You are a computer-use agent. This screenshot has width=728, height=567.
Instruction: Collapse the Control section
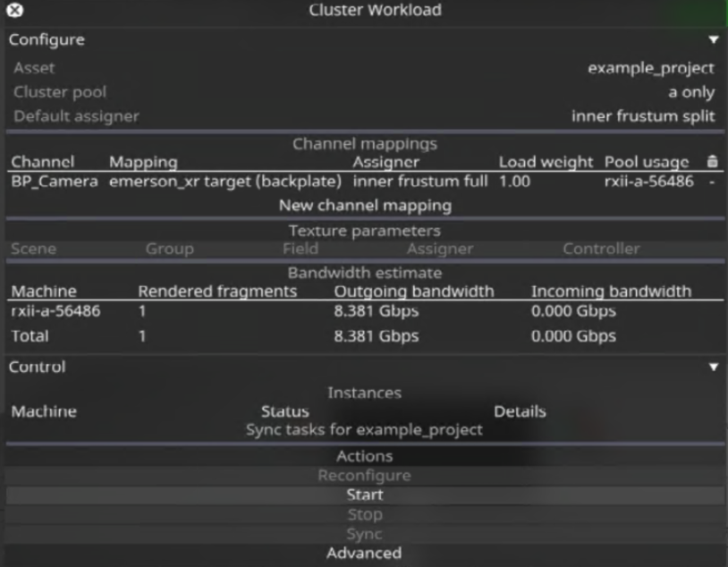(x=714, y=368)
